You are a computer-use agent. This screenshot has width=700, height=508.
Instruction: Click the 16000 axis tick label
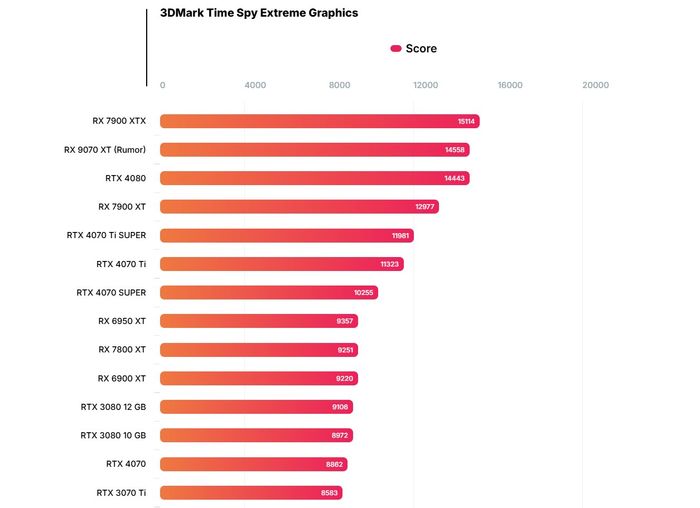(510, 85)
